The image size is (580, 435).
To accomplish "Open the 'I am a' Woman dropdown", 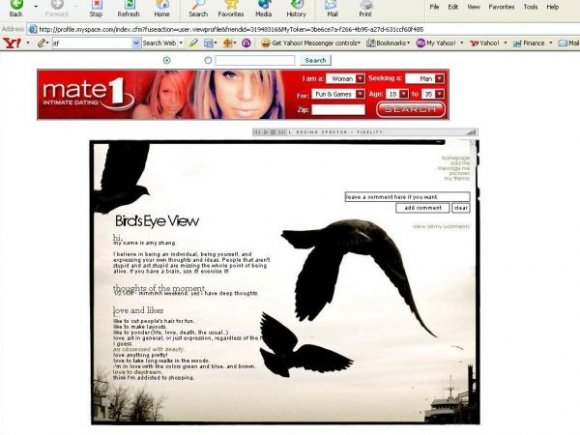I will click(345, 78).
